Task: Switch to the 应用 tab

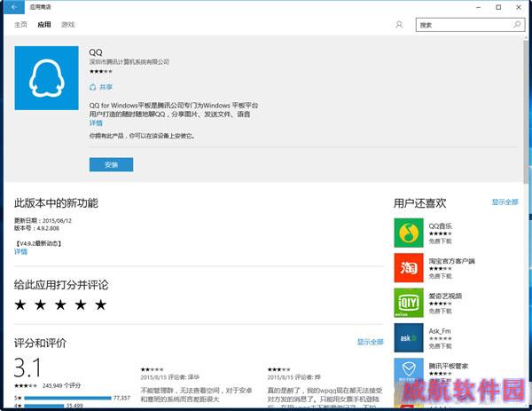Action: coord(44,25)
